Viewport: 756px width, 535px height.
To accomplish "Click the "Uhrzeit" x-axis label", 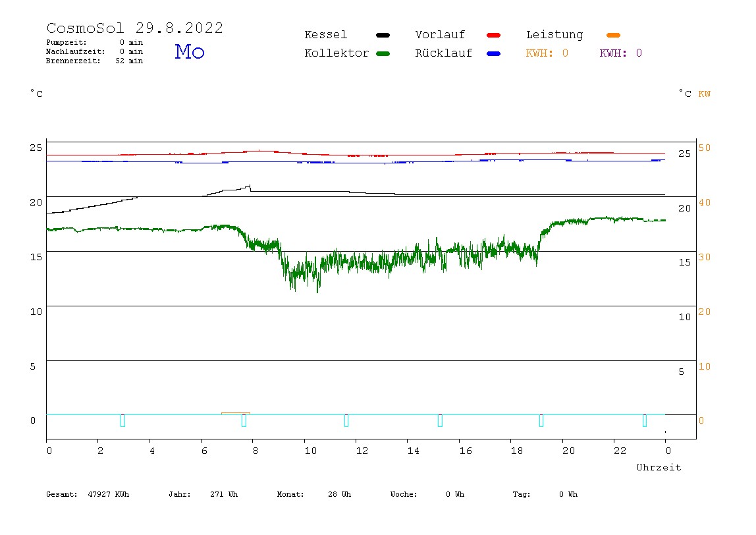I will (x=659, y=467).
